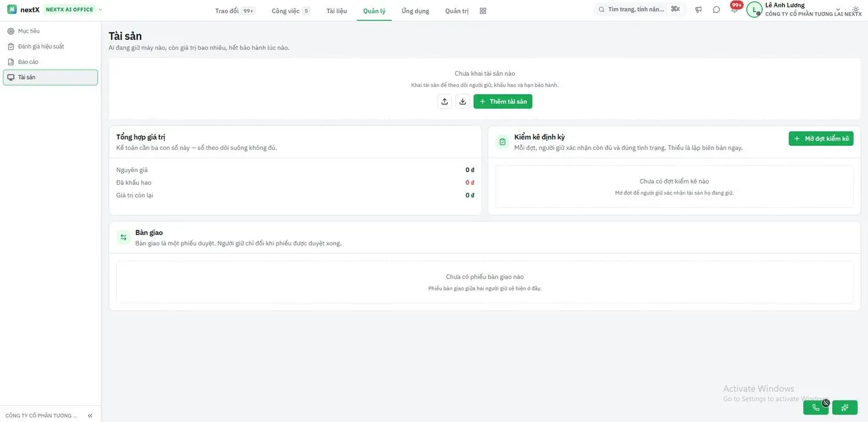Click the Thêm tài sản button
868x422 pixels.
point(503,101)
